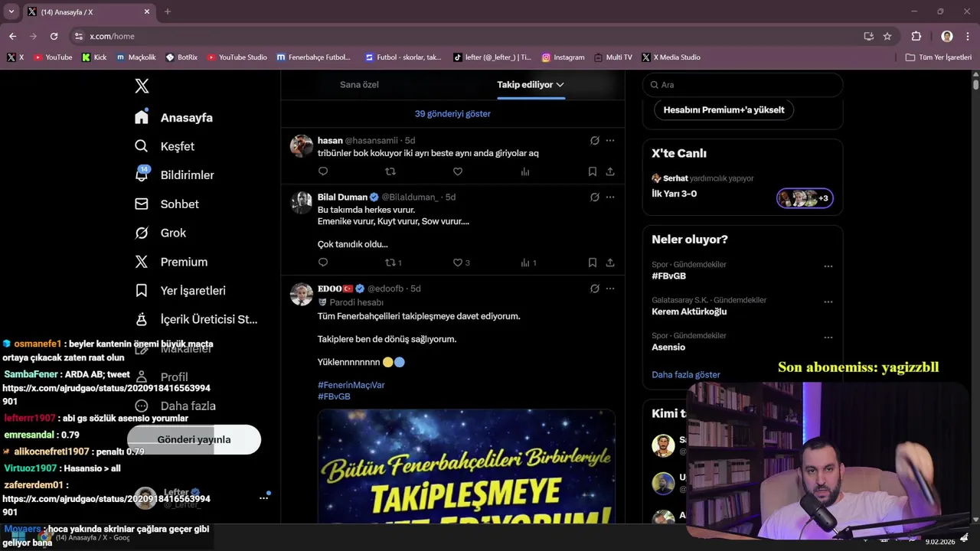Like hasan's post

(x=458, y=171)
